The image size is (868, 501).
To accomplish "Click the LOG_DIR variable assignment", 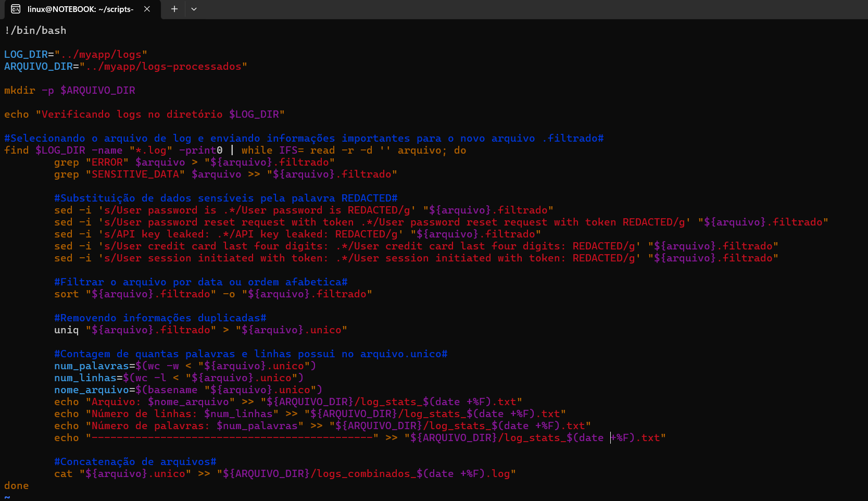I will [76, 54].
